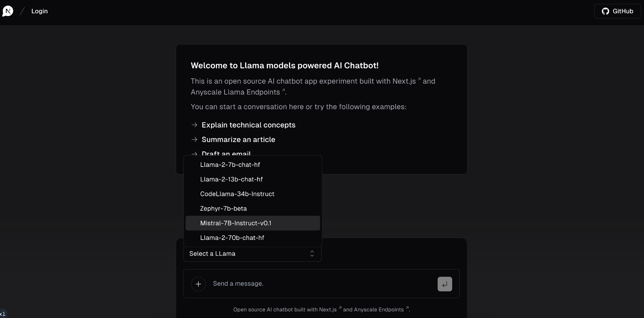Click the arrow icon beside Summarize an article
644x318 pixels.
194,139
